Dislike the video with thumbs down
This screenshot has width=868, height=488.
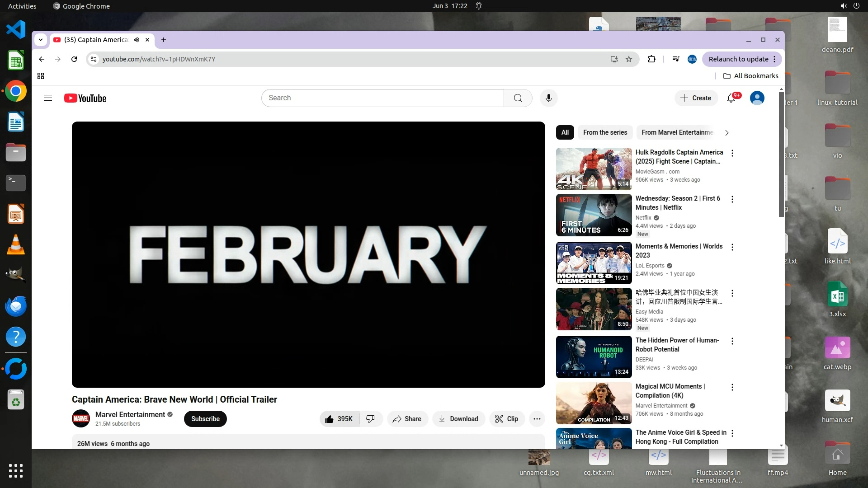(371, 419)
